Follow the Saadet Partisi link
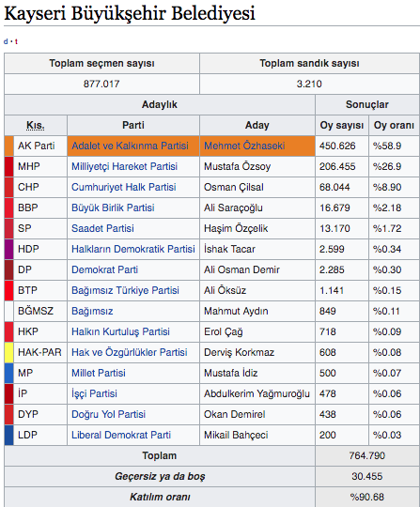 (102, 228)
